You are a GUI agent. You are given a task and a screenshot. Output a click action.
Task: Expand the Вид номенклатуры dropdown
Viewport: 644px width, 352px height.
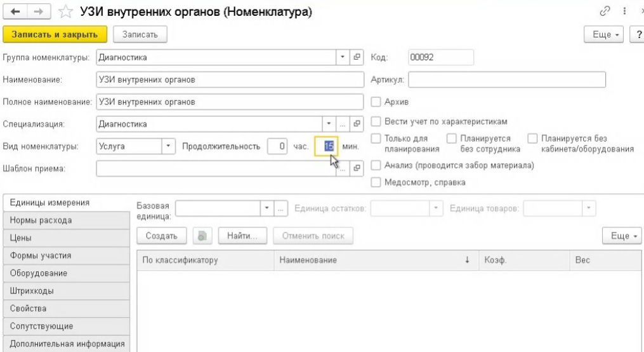pyautogui.click(x=168, y=146)
